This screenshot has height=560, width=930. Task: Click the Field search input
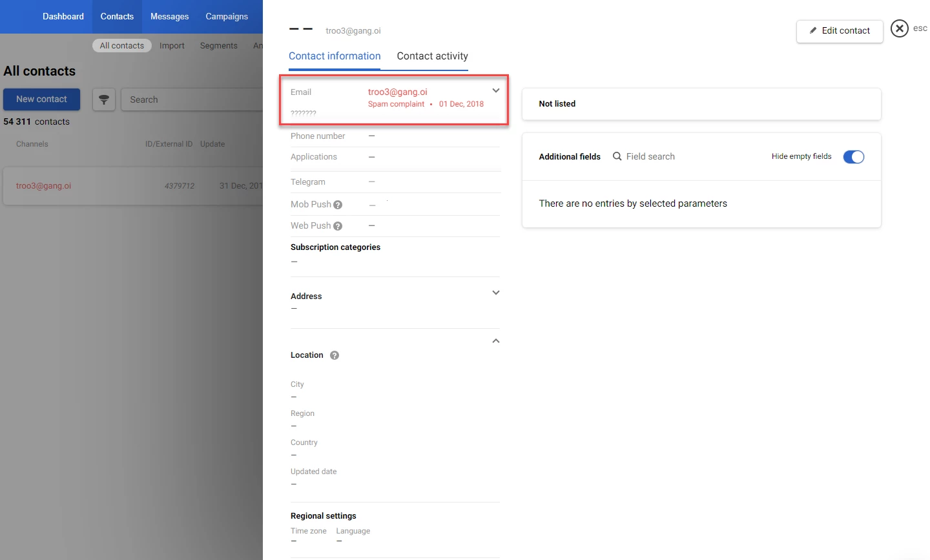pyautogui.click(x=650, y=156)
